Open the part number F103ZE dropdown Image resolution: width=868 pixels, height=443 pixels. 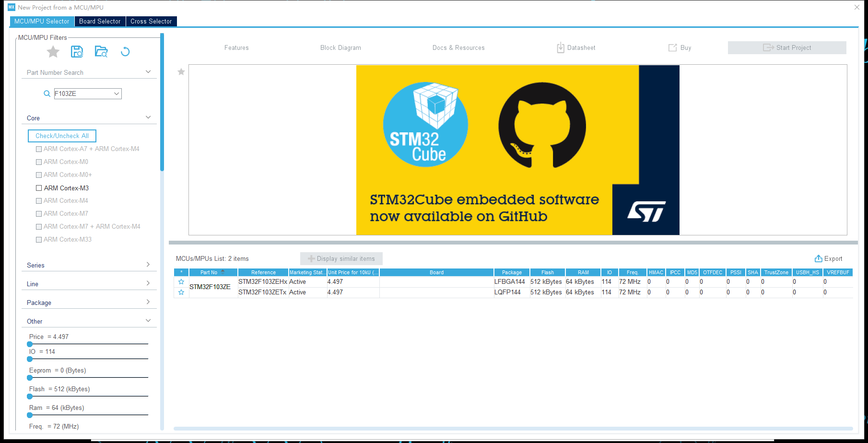tap(117, 93)
